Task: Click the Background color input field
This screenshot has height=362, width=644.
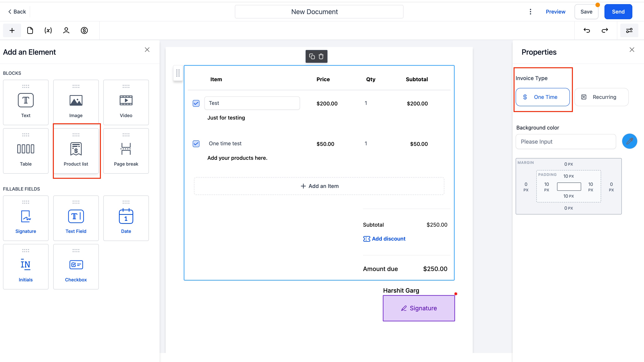Action: tap(566, 142)
